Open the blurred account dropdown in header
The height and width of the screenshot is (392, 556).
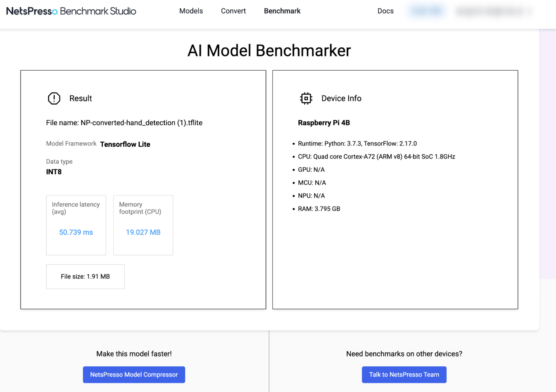493,11
